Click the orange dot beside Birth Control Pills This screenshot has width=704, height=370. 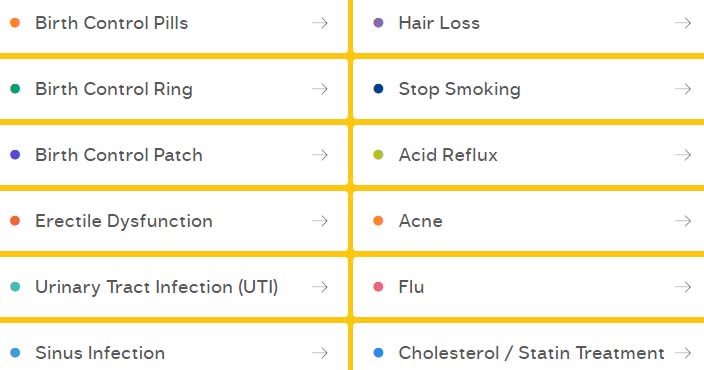15,22
